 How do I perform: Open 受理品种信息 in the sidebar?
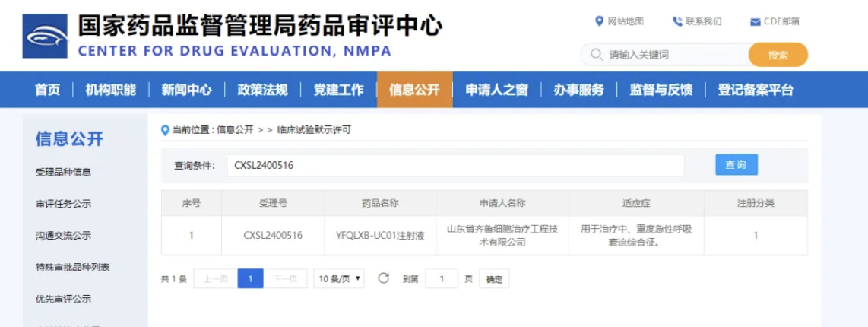point(63,173)
